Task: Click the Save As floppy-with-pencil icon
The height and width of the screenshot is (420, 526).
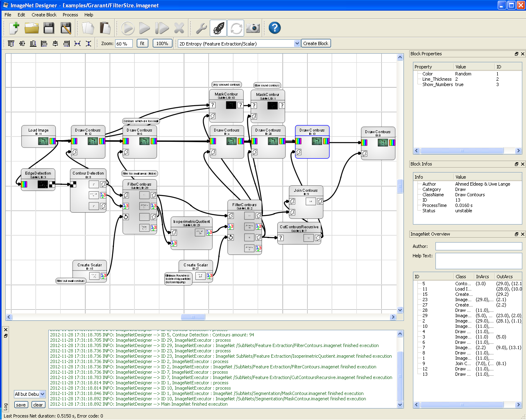Action: 66,28
